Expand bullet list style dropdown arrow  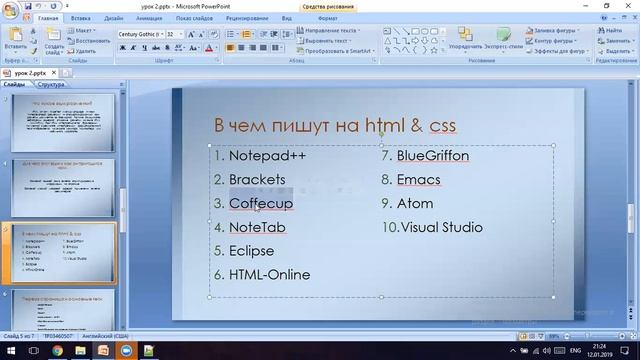pos(237,35)
